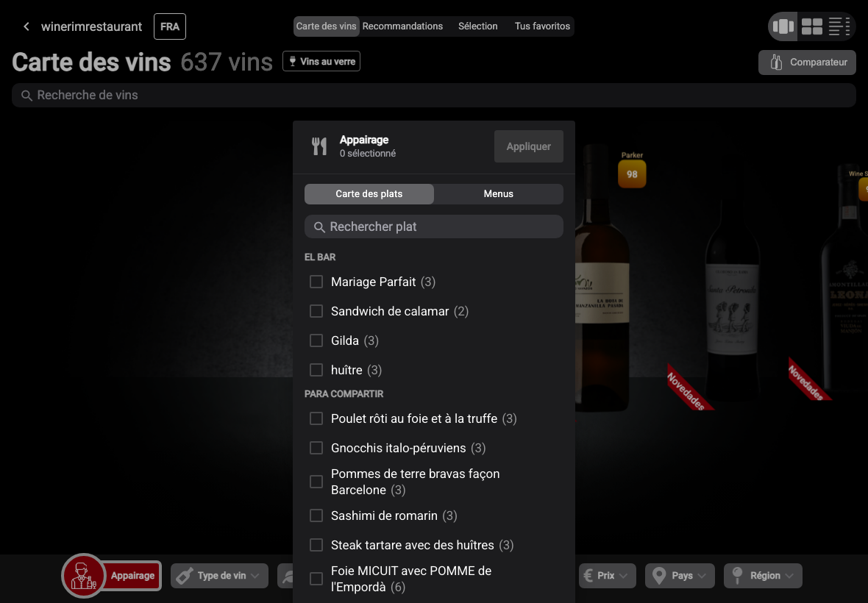Check Pommes de terre bravas façon Barcelone
Image resolution: width=868 pixels, height=603 pixels.
pyautogui.click(x=316, y=482)
